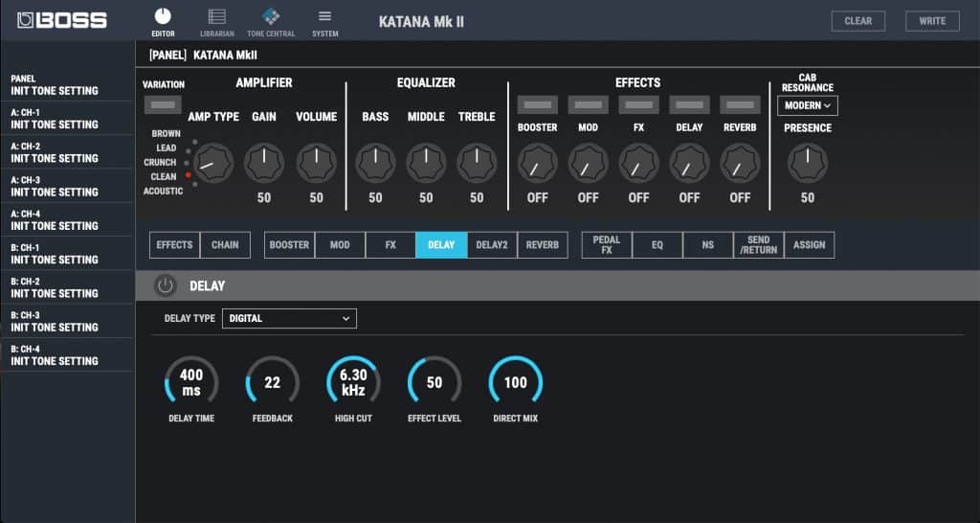Select the PANEL Init Tone Setting
Image resolution: width=980 pixels, height=523 pixels.
point(67,85)
